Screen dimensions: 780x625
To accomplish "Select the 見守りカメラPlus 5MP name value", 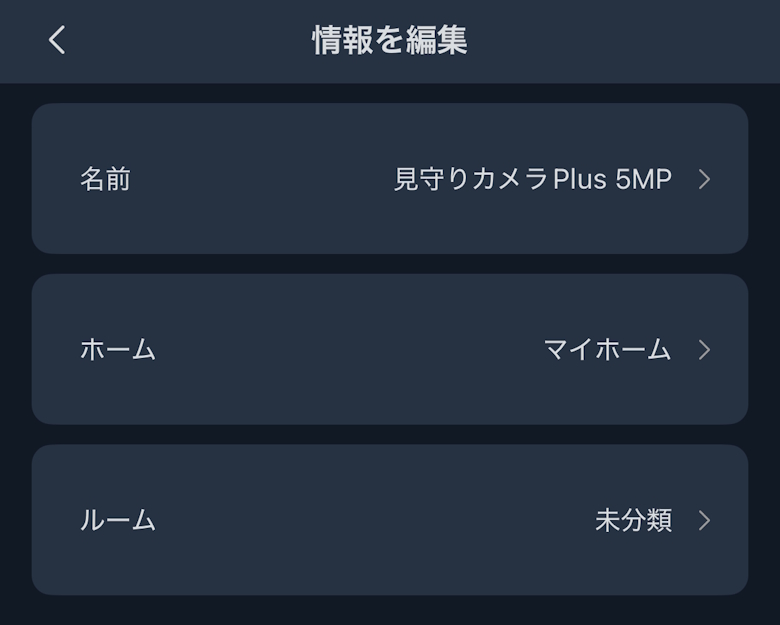I will pyautogui.click(x=532, y=179).
